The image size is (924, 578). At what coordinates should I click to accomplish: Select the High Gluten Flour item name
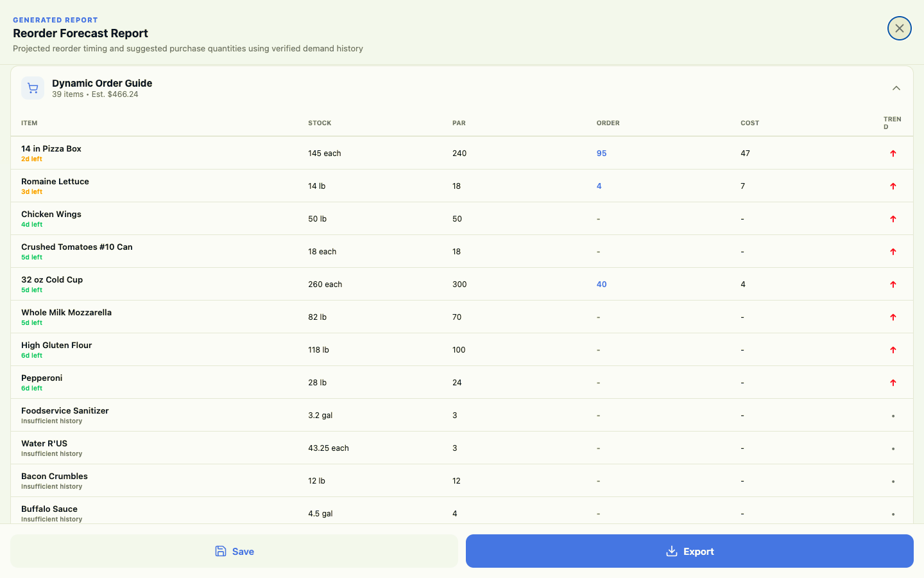click(x=56, y=345)
